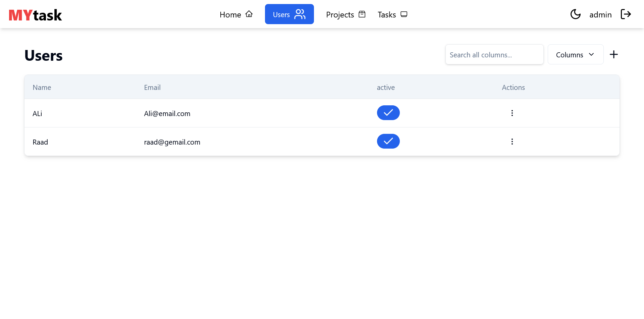644x319 pixels.
Task: Add a new user with the plus icon
Action: (x=613, y=54)
